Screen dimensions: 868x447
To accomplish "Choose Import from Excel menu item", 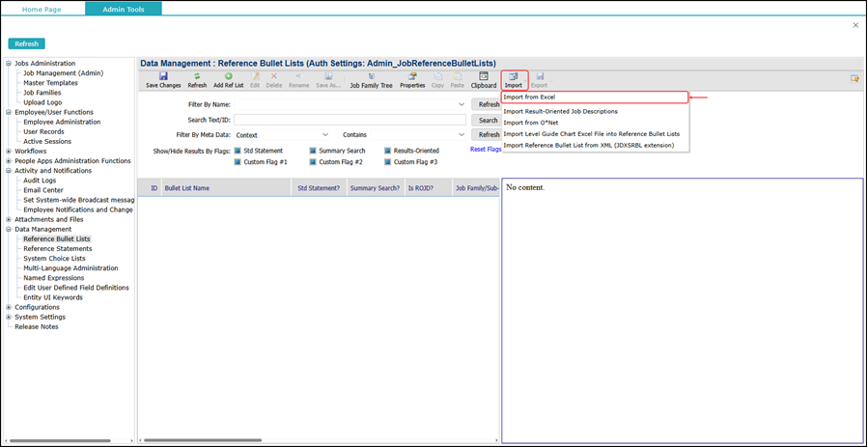I will tap(595, 98).
